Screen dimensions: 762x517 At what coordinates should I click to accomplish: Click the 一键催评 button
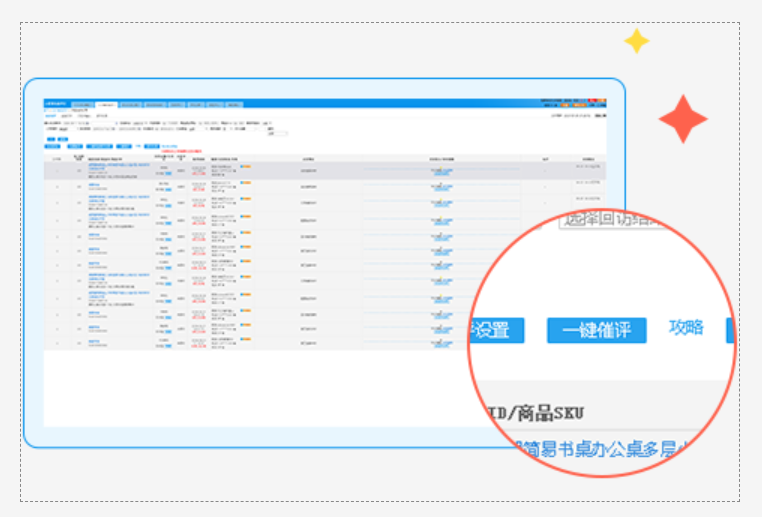click(596, 330)
